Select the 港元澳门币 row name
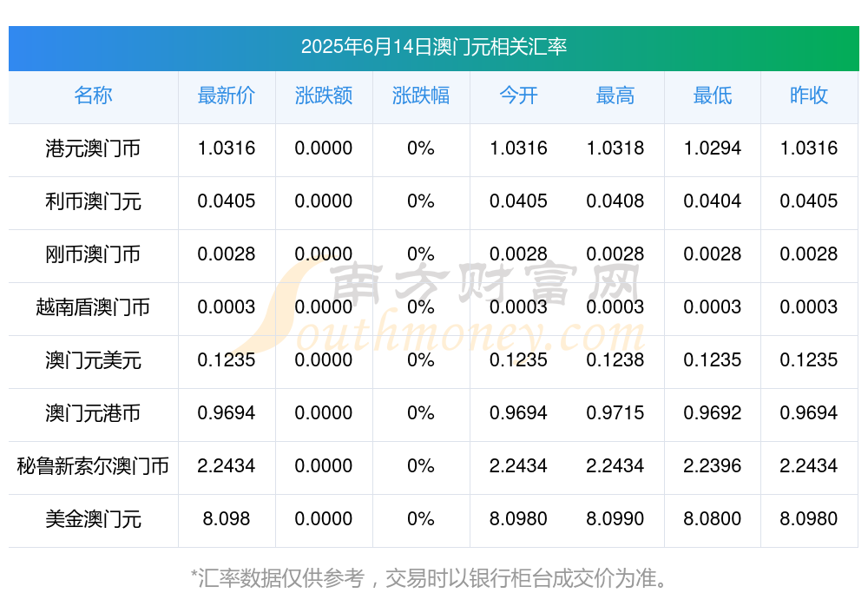Viewport: 868px width, 606px height. 93,148
